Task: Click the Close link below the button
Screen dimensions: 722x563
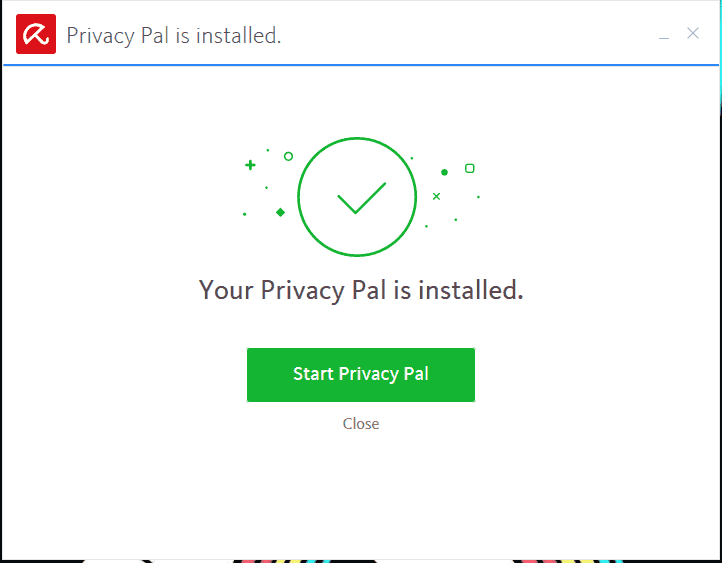Action: [360, 424]
